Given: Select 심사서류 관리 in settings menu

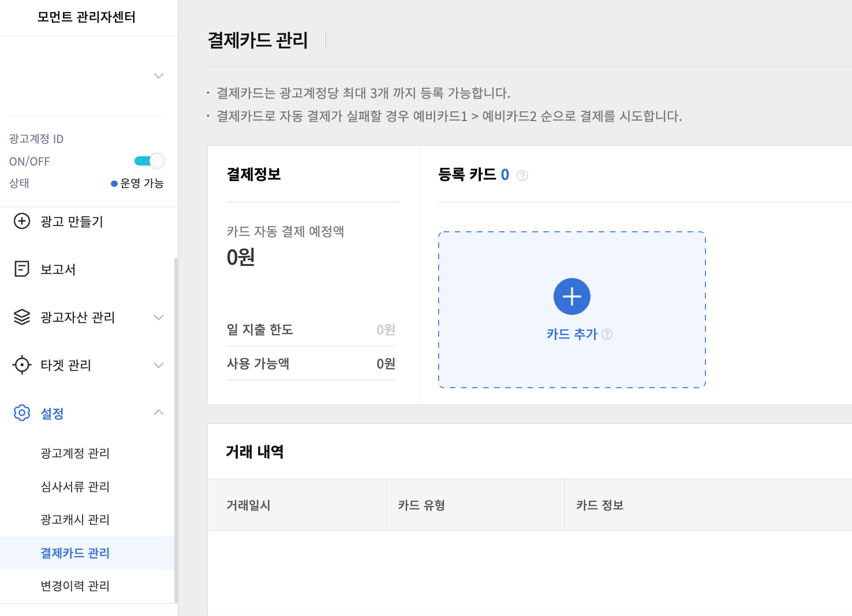Looking at the screenshot, I should coord(75,487).
